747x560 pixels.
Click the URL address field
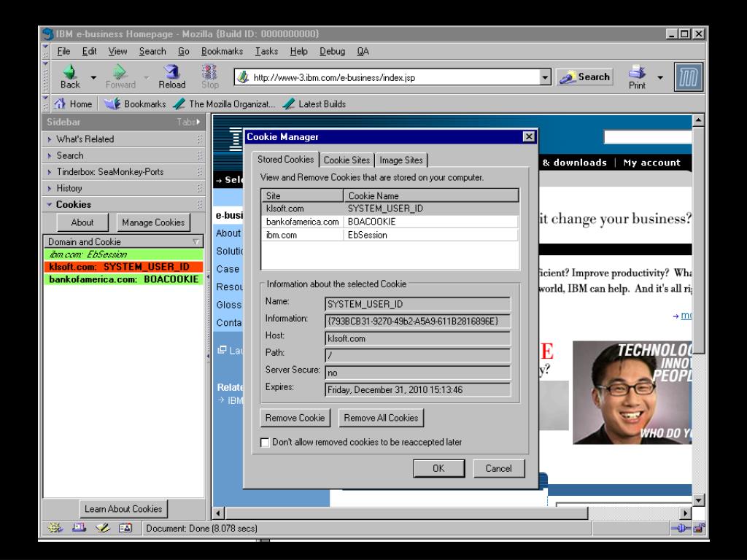[393, 77]
